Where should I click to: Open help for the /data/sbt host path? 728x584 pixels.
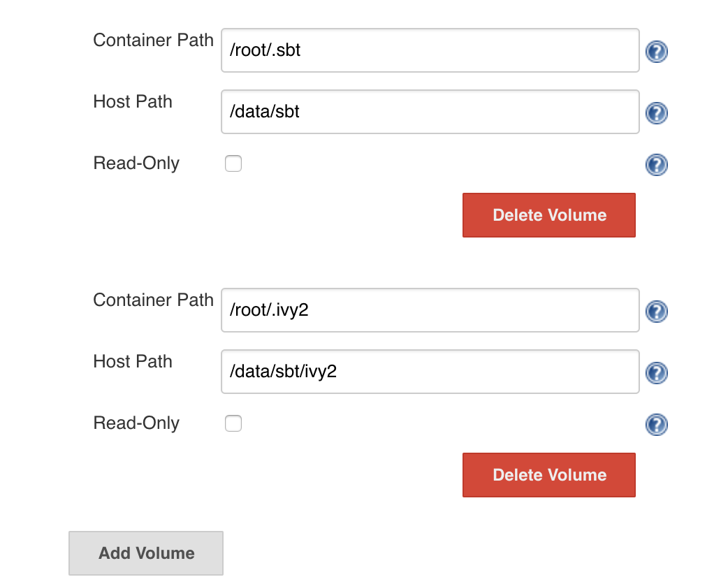pos(656,113)
